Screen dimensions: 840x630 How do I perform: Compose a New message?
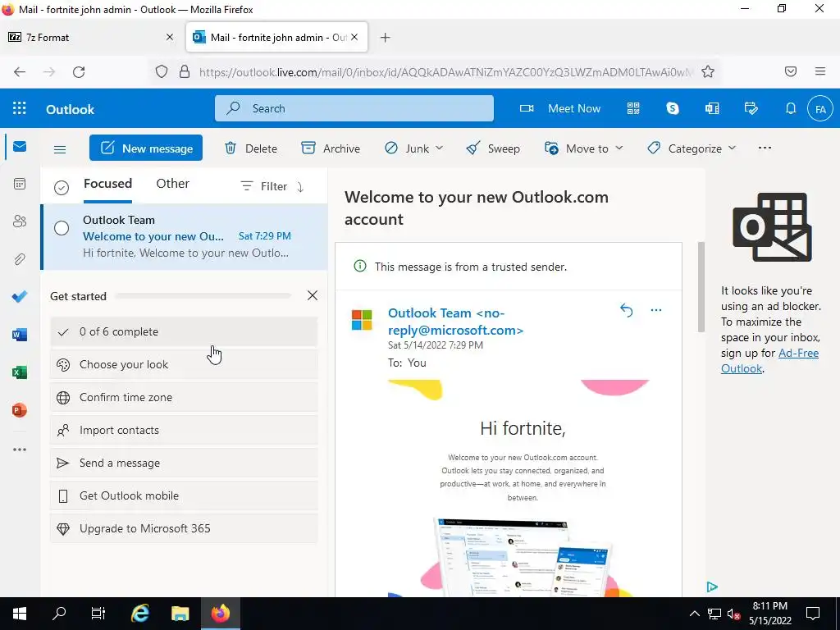tap(146, 148)
